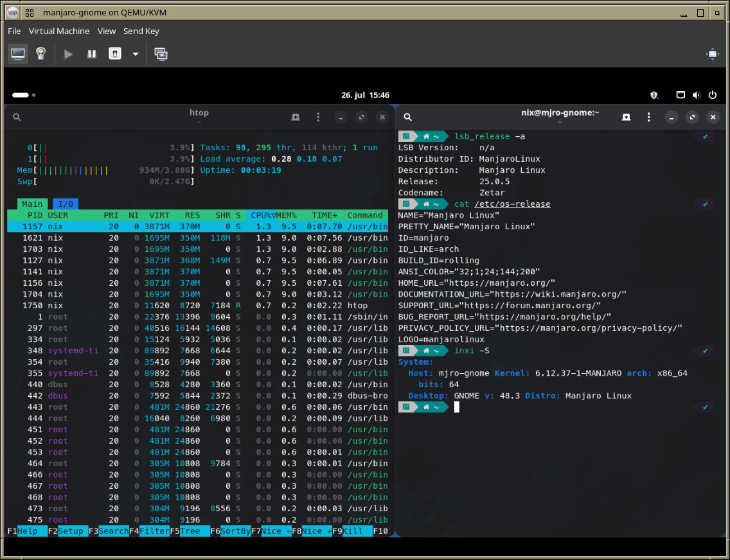730x560 pixels.
Task: Select the root process row with PID 297
Action: pyautogui.click(x=197, y=328)
